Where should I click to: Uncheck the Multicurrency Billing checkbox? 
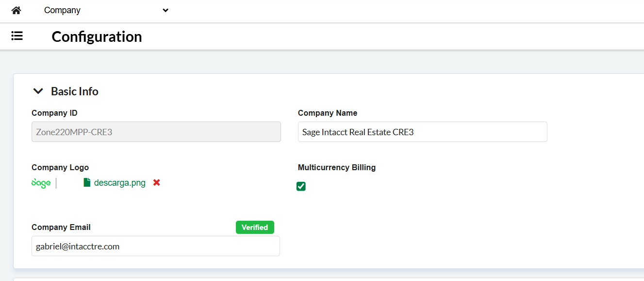(301, 186)
